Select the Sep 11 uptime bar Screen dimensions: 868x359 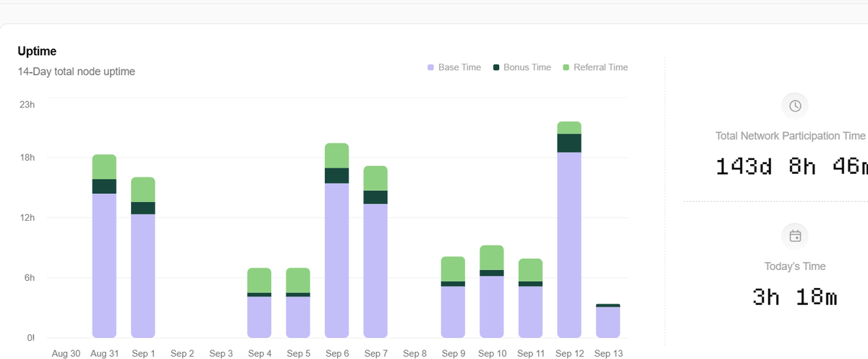coord(530,298)
